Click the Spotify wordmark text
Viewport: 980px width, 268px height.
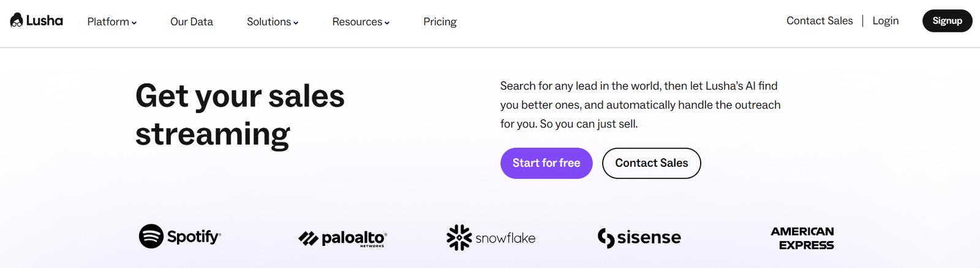click(194, 237)
